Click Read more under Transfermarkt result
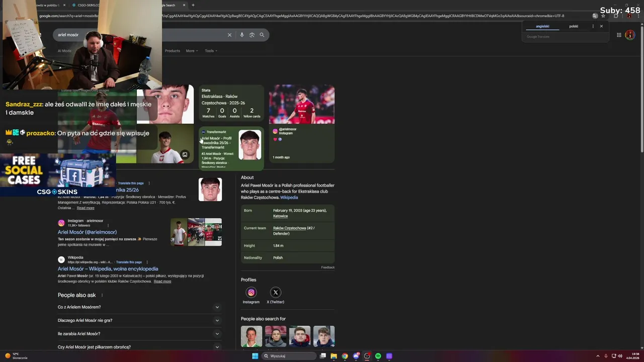Screen dimensions: 644x362 (86, 208)
